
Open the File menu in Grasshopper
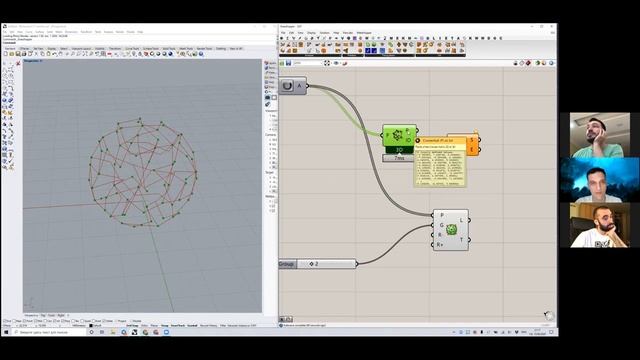click(283, 33)
